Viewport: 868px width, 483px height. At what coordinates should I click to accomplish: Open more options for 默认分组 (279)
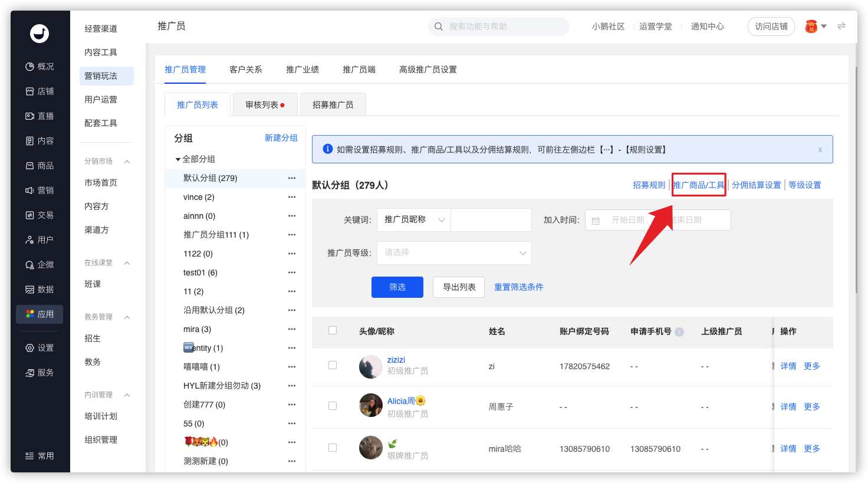pyautogui.click(x=292, y=178)
